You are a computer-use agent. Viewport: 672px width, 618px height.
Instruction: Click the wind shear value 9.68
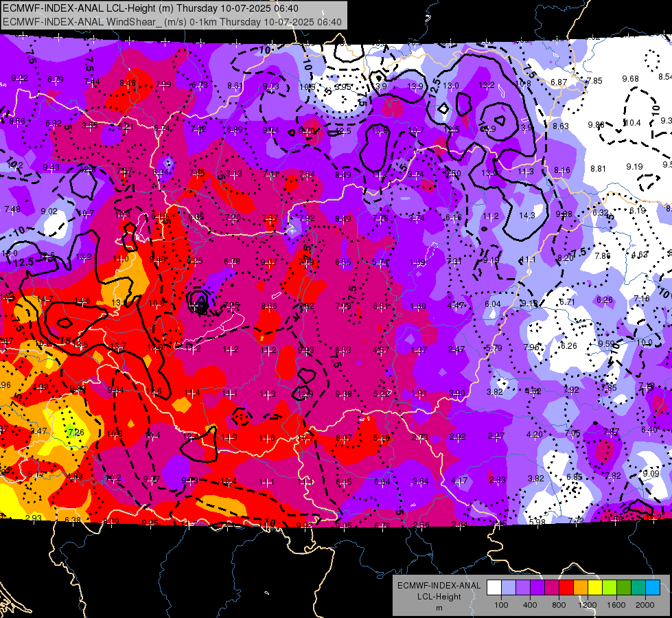coord(630,78)
